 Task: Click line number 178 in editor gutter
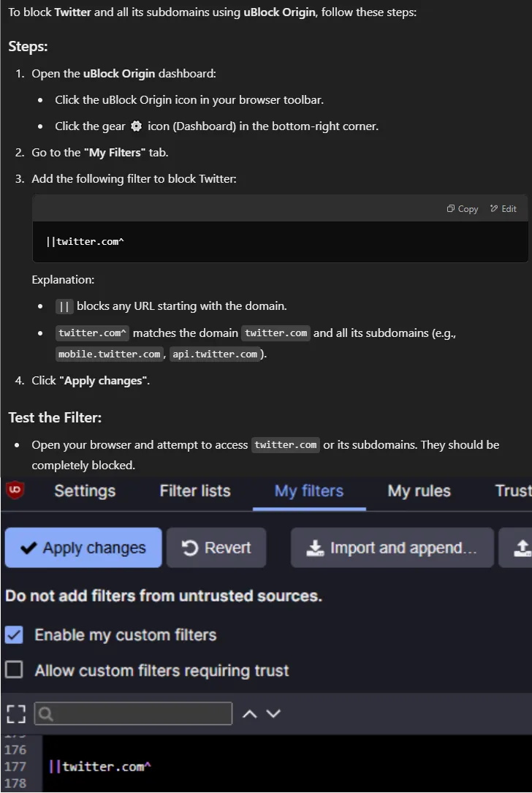point(15,783)
